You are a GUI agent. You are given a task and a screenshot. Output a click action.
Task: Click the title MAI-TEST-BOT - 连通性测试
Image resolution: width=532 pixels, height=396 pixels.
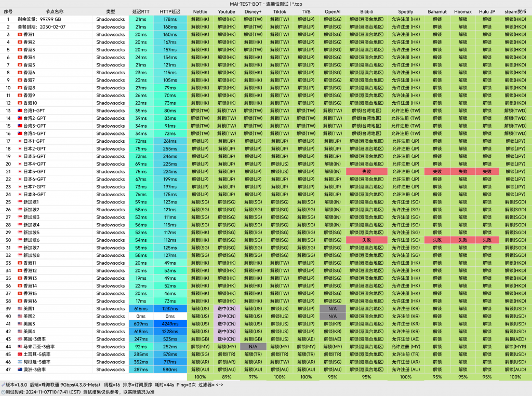(x=259, y=4)
